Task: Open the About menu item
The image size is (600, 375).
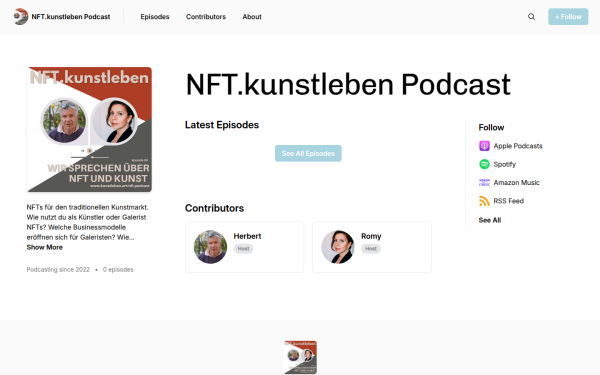Action: tap(252, 17)
